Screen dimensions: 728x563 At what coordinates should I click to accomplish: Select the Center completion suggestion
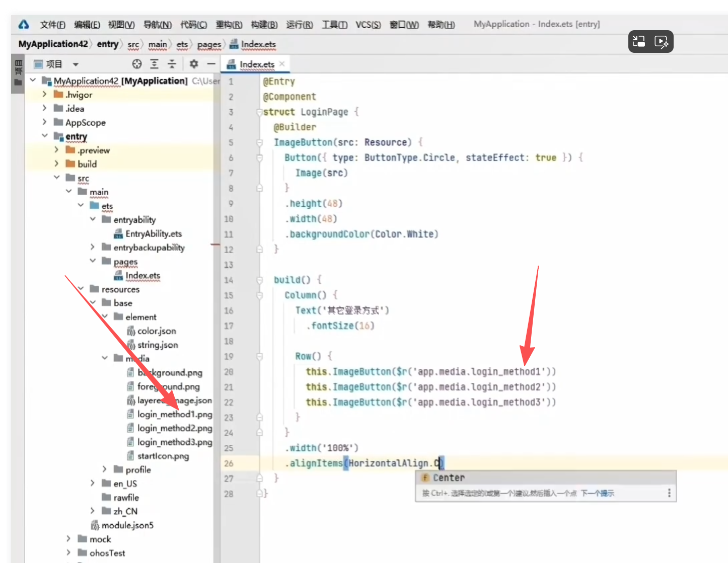point(449,478)
